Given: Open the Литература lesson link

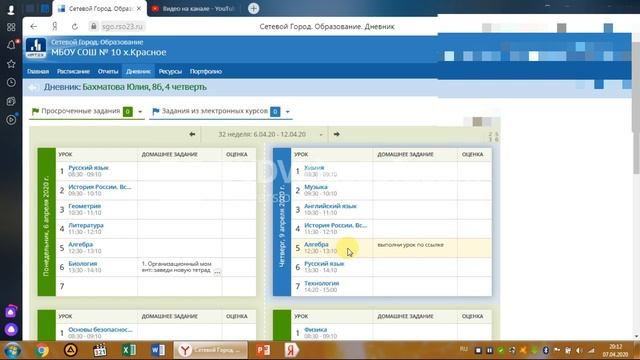Looking at the screenshot, I should click(86, 225).
